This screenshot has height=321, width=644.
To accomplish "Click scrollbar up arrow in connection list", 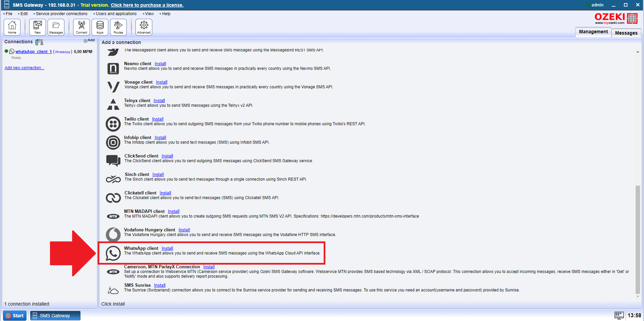I will [x=638, y=52].
